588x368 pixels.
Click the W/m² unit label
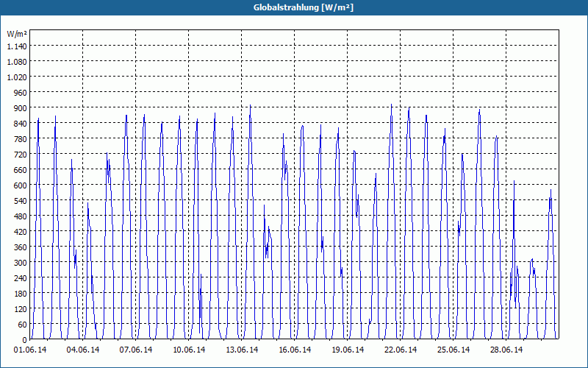(17, 34)
